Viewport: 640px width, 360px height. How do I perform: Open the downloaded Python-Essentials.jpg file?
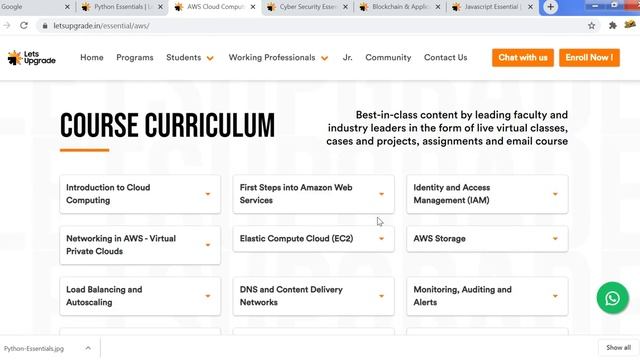[x=34, y=349]
